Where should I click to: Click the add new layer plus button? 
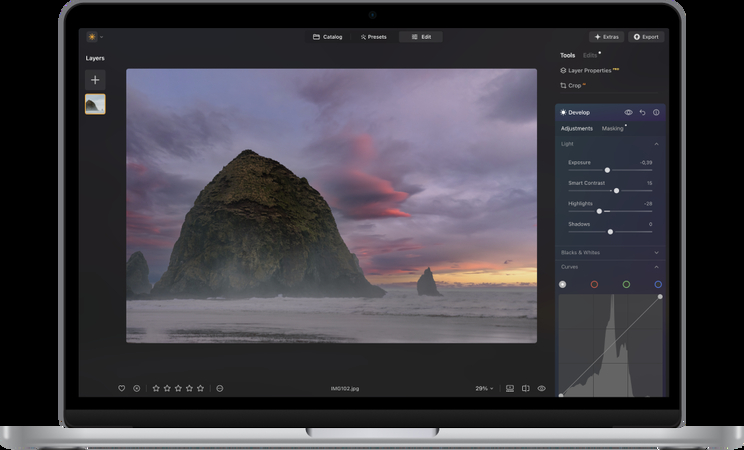[x=95, y=80]
